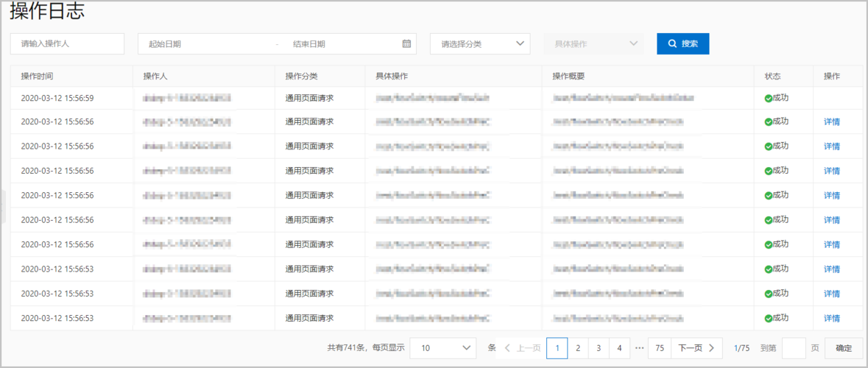Go to page 2 in pagination

click(578, 348)
